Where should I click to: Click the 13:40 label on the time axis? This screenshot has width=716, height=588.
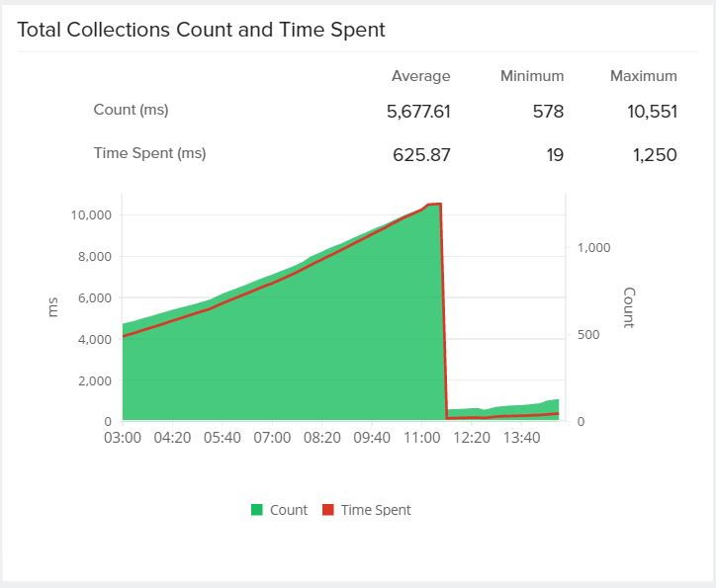click(x=522, y=438)
